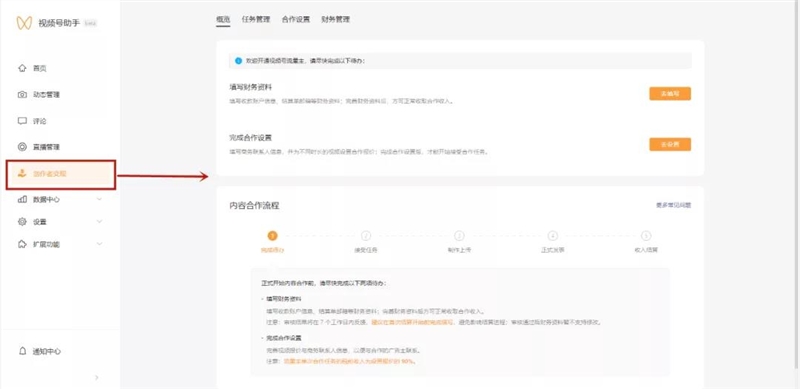Viewport: 800px width, 389px height.
Task: Switch to the 任务管理 tab
Action: tap(256, 19)
